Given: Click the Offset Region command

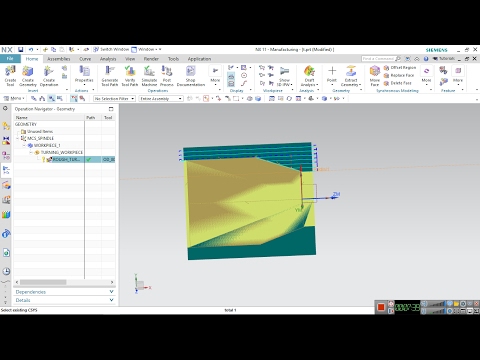Looking at the screenshot, I should (x=400, y=68).
